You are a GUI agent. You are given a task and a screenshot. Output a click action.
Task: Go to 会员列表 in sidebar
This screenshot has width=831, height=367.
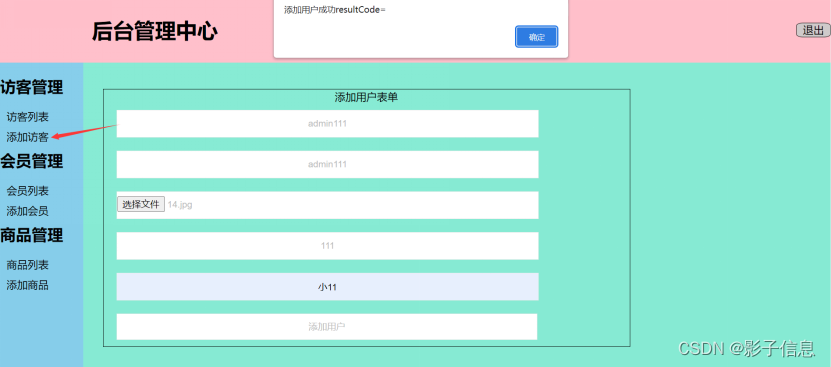coord(28,191)
